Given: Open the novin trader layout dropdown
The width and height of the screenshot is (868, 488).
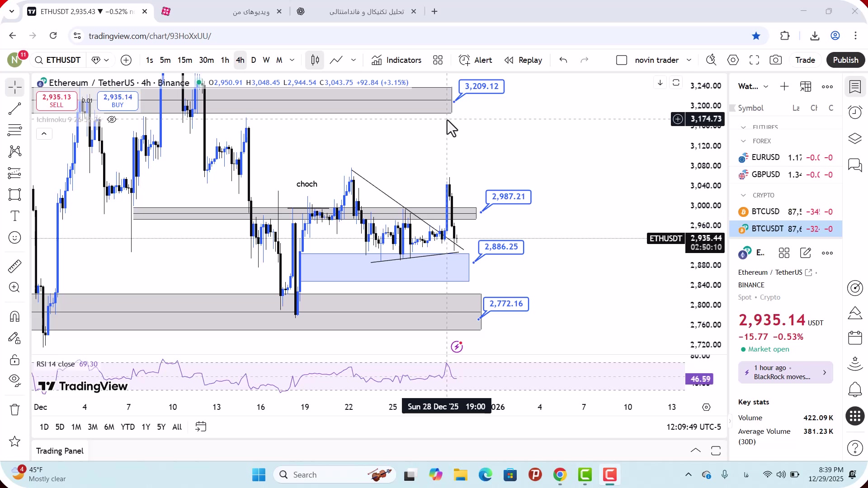Looking at the screenshot, I should [689, 60].
